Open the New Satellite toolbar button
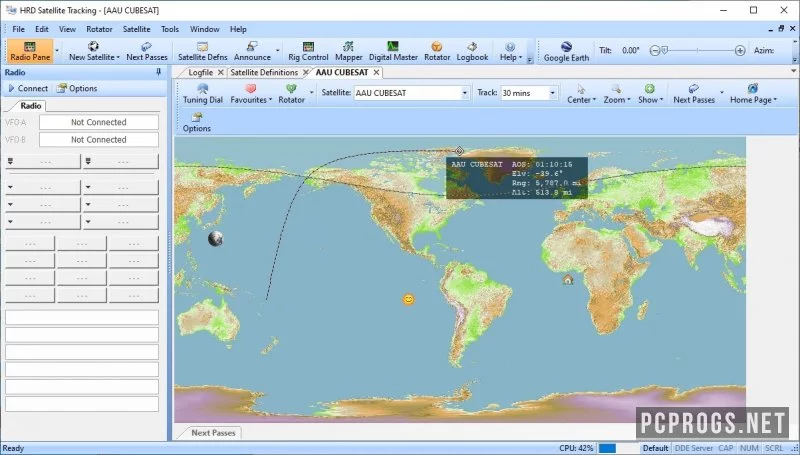Viewport: 800px width, 455px height. coord(94,51)
